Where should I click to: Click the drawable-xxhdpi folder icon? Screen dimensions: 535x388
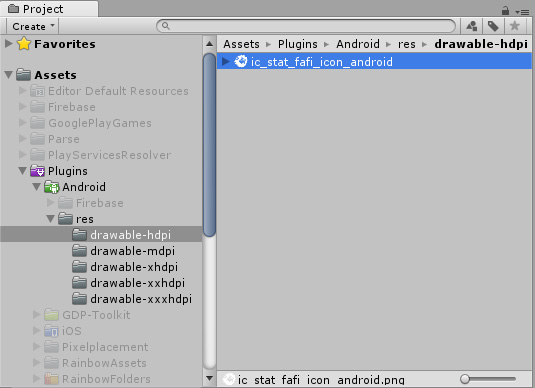click(79, 283)
